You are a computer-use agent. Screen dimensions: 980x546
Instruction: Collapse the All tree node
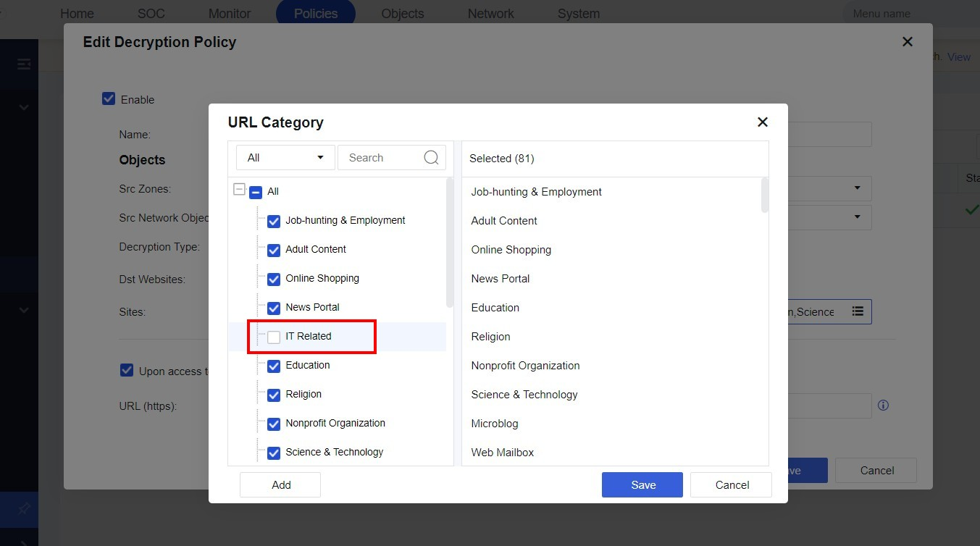pyautogui.click(x=239, y=189)
